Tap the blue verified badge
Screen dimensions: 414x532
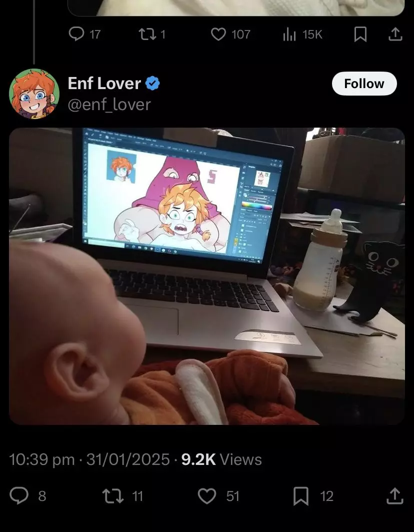point(152,84)
